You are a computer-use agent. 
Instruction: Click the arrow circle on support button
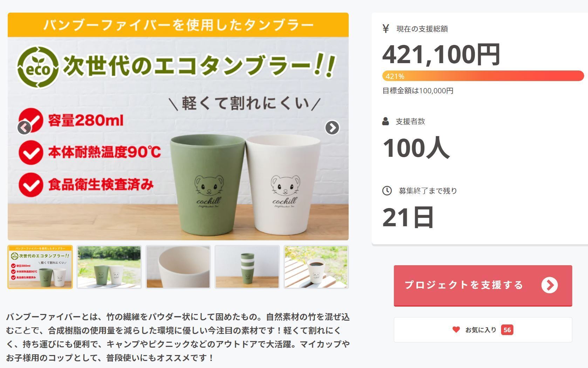click(x=549, y=285)
